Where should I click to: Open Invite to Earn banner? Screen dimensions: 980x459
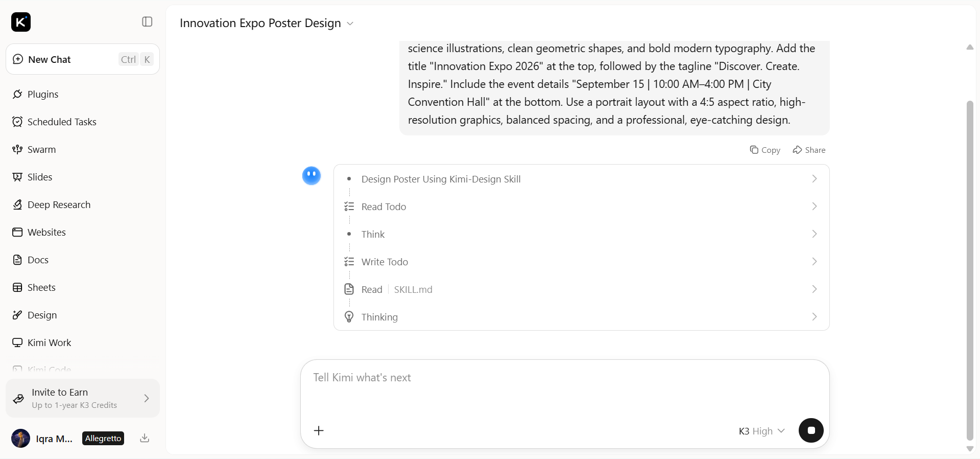(x=83, y=398)
